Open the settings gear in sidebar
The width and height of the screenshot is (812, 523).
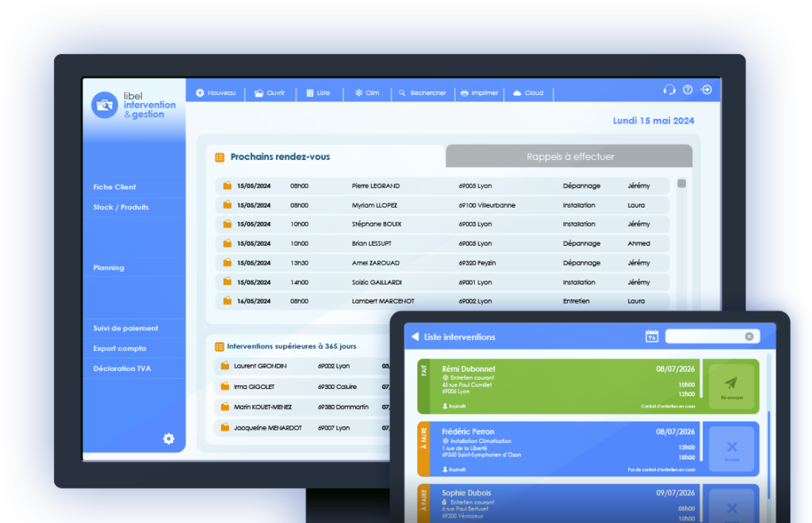[169, 439]
